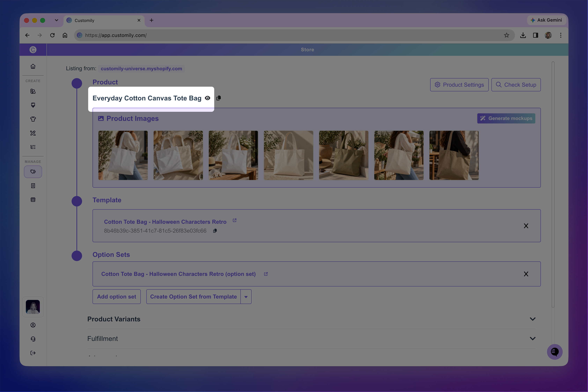This screenshot has height=392, width=588.
Task: Open Product Settings
Action: pos(459,85)
